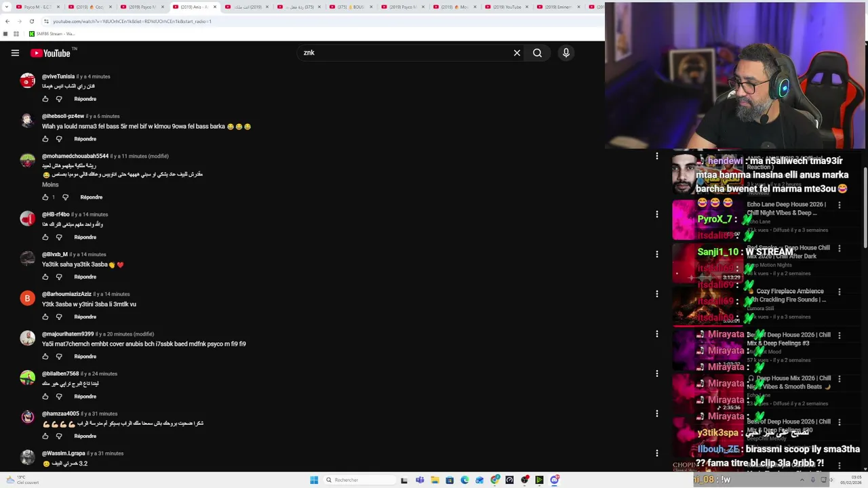Viewport: 868px width, 488px height.
Task: Reply to @Blvxb_M with Répondre
Action: [85, 277]
